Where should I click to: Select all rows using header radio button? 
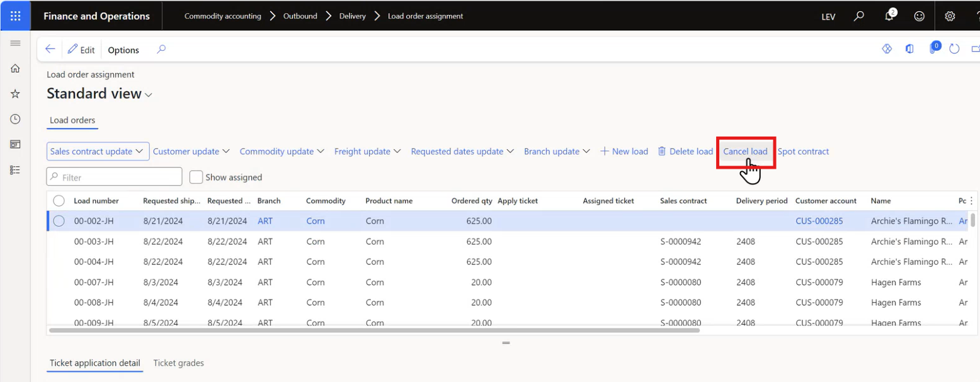[59, 200]
